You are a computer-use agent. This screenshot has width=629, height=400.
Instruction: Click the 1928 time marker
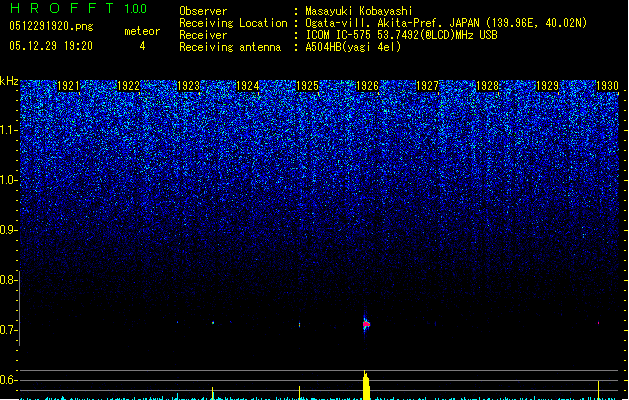click(487, 85)
